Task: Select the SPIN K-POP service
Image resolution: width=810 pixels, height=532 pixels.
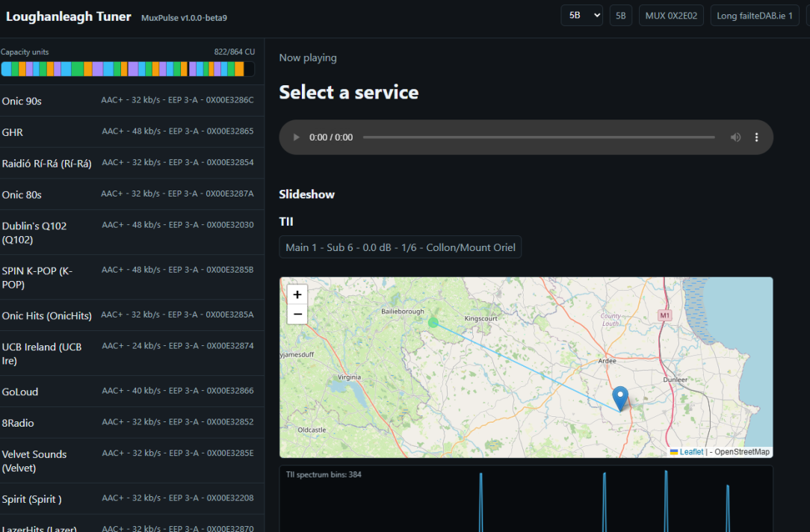Action: [x=132, y=277]
